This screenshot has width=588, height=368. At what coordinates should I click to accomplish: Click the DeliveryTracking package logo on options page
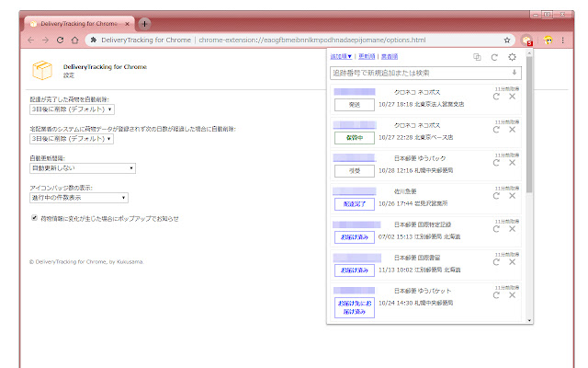[x=42, y=70]
